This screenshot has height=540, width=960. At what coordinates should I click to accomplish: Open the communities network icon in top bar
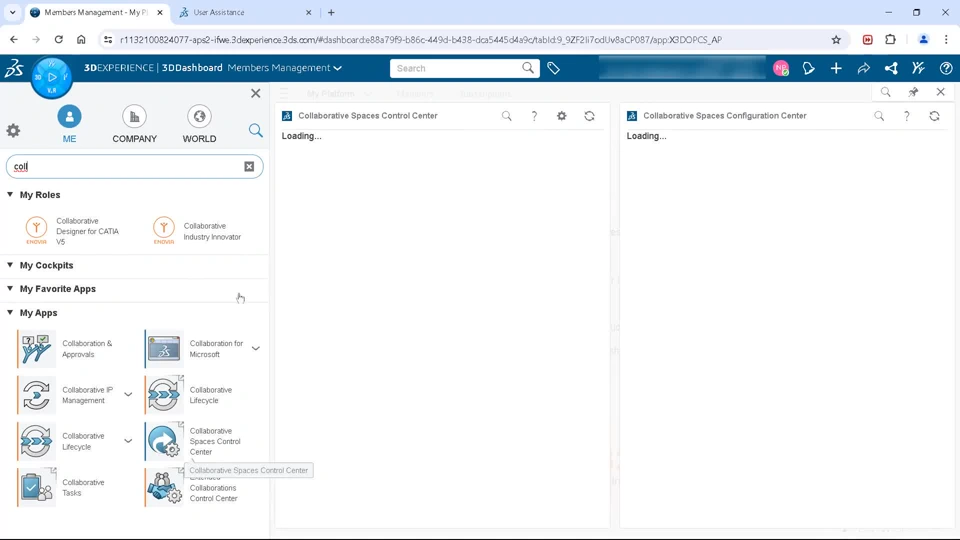[891, 69]
